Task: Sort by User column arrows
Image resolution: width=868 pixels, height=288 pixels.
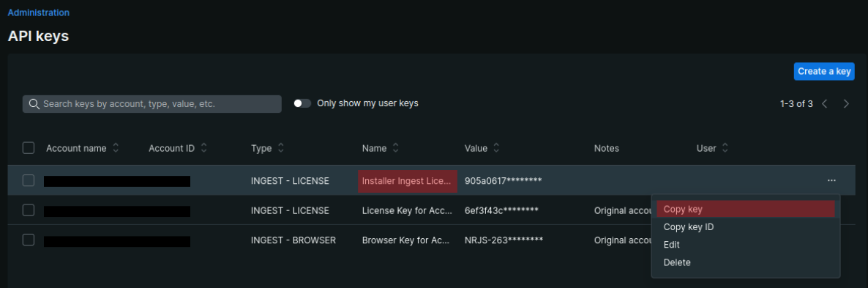Action: (725, 149)
